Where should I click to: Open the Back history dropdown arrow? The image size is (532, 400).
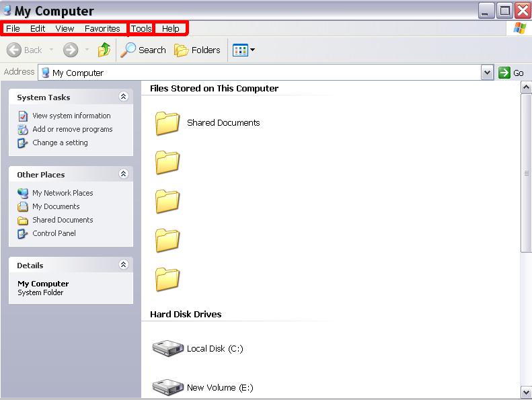tap(51, 50)
